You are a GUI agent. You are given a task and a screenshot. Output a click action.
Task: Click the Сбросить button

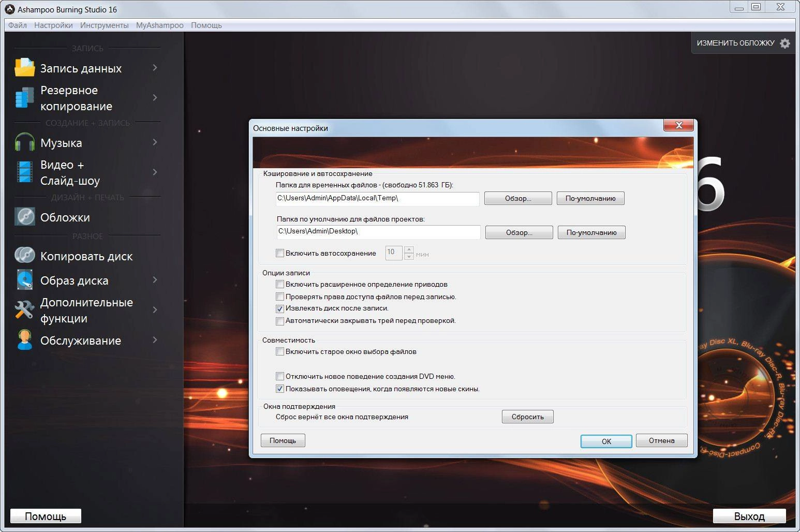(528, 417)
